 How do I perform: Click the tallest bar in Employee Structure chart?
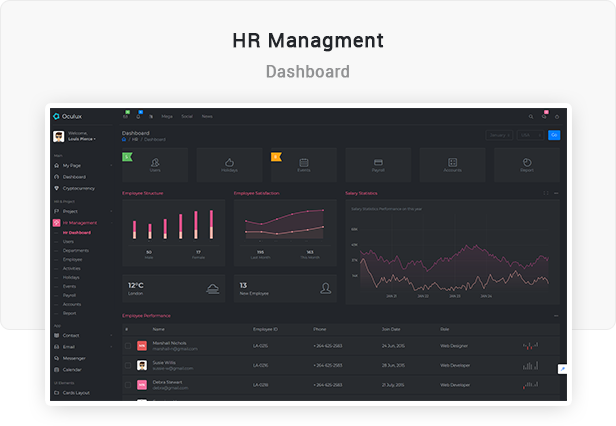(x=211, y=224)
